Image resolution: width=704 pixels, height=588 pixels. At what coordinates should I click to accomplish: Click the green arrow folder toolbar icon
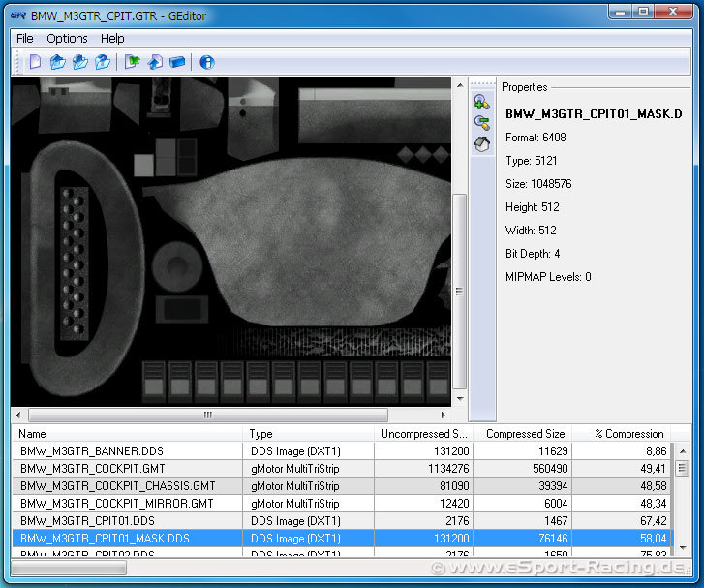point(133,63)
